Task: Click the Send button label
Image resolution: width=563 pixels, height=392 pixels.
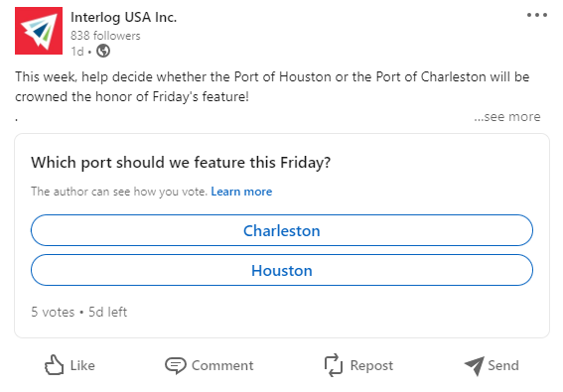Action: tap(503, 365)
